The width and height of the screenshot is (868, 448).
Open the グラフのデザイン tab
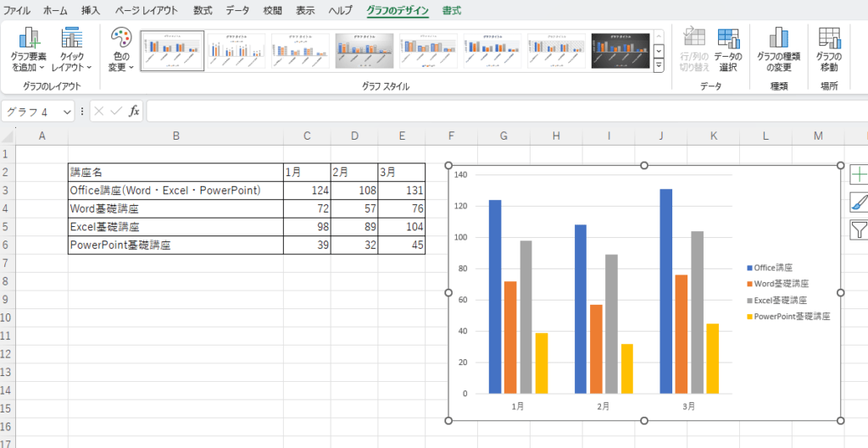398,10
